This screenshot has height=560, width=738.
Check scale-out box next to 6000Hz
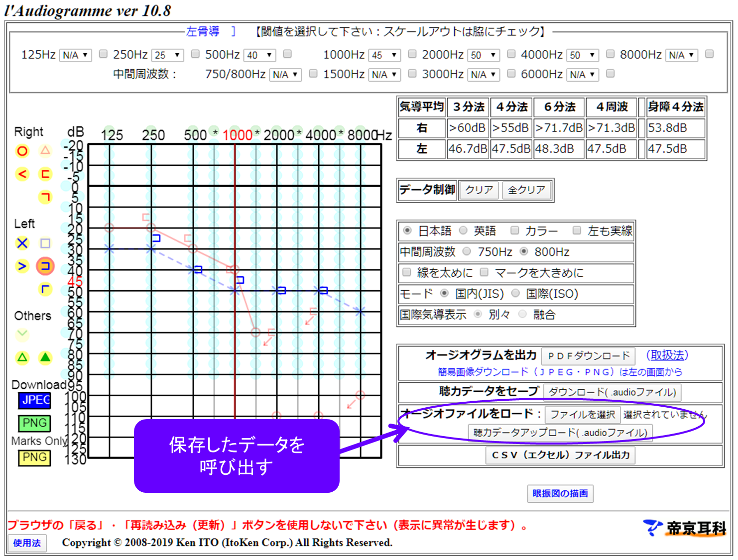[x=610, y=74]
